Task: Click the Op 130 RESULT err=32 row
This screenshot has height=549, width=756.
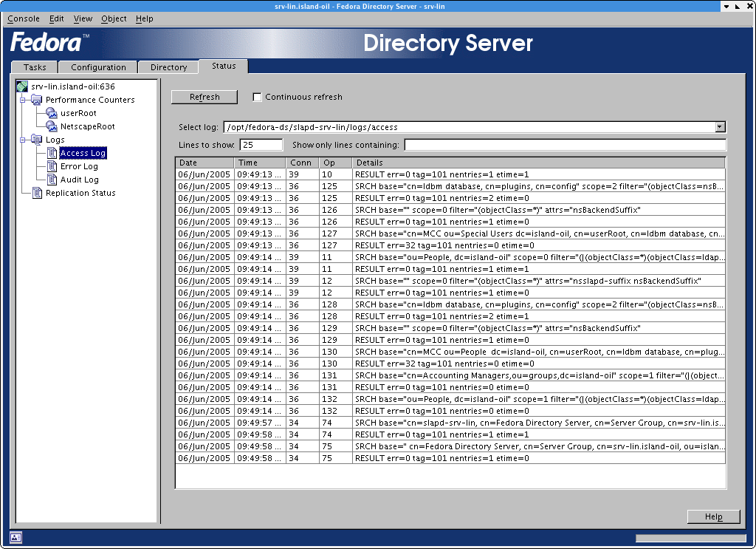Action: tap(450, 364)
